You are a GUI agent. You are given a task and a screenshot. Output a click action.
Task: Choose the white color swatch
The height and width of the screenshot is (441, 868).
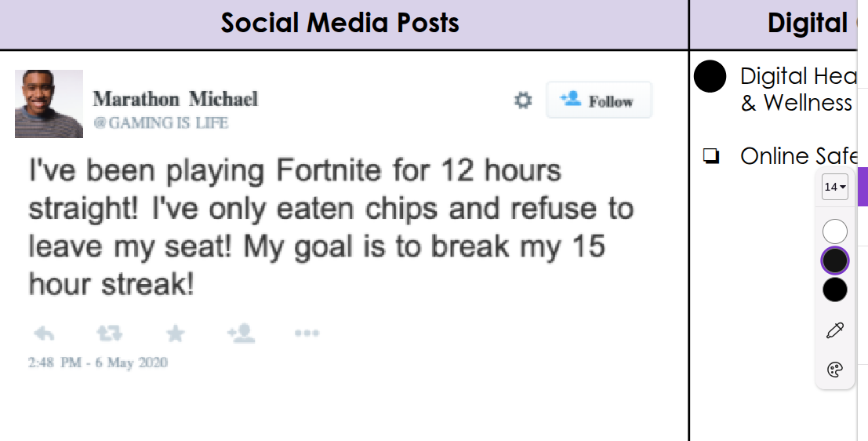pos(835,231)
